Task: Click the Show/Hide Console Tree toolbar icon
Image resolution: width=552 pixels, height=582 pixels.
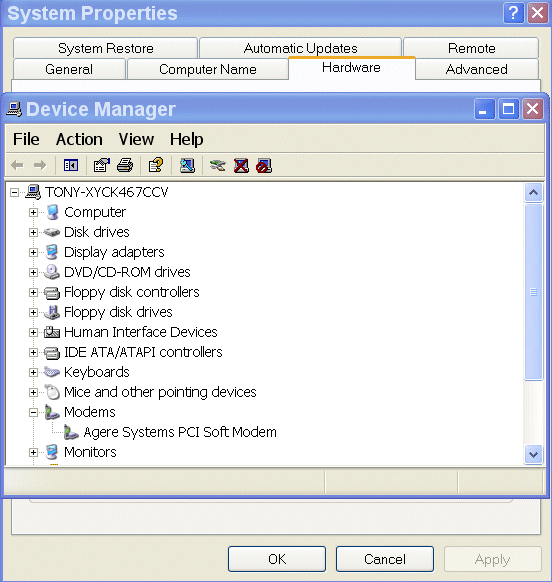Action: (71, 165)
